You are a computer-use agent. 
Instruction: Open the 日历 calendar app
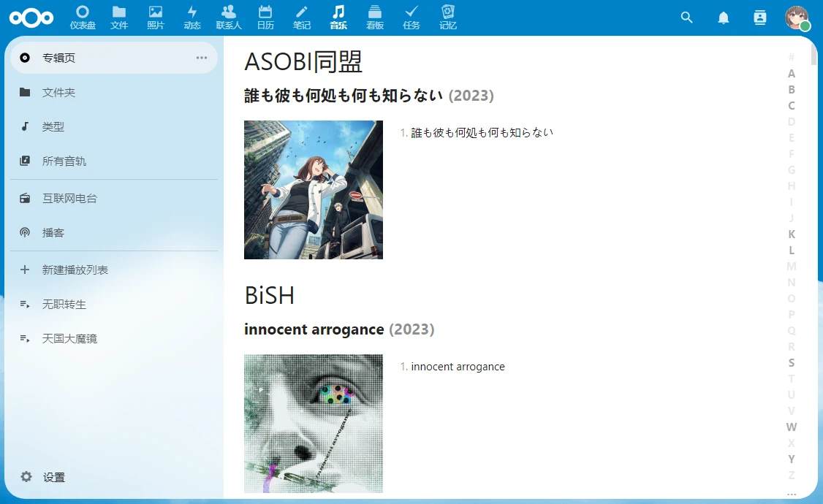point(265,18)
